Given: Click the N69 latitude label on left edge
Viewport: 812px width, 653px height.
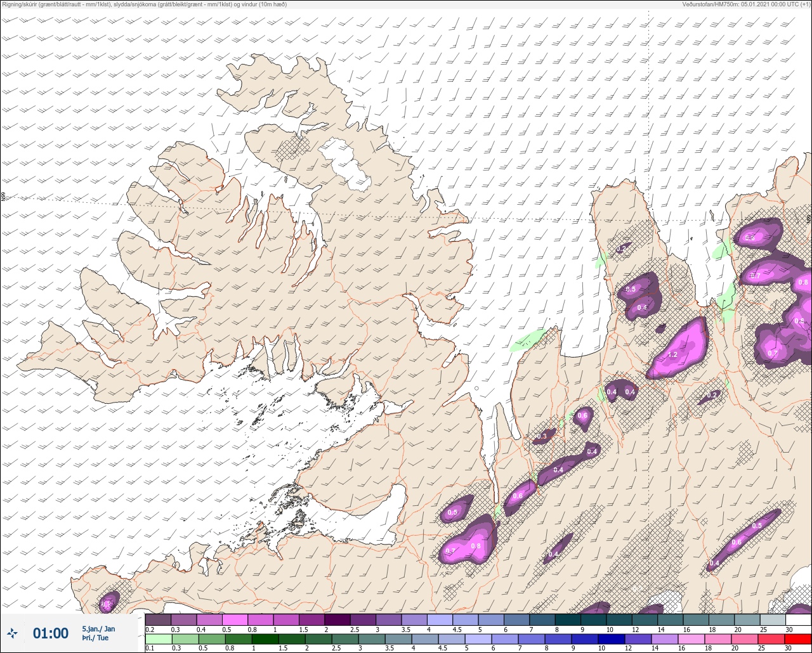Looking at the screenshot, I should pyautogui.click(x=3, y=198).
